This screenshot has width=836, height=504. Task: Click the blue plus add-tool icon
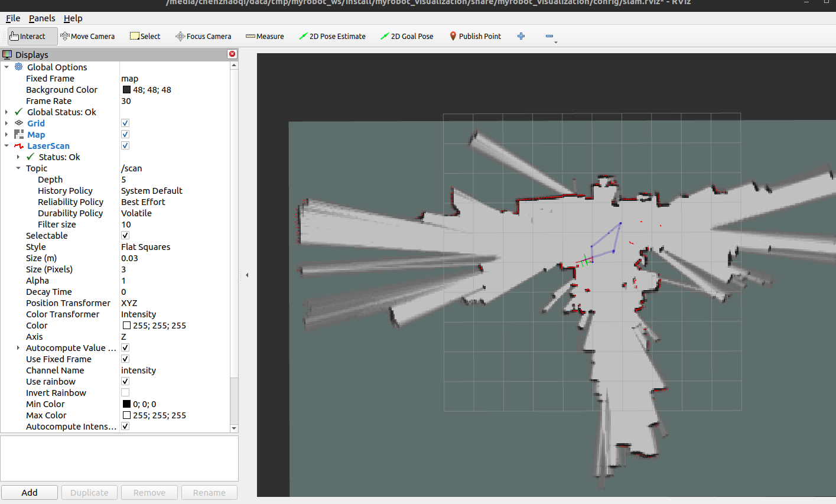[521, 36]
